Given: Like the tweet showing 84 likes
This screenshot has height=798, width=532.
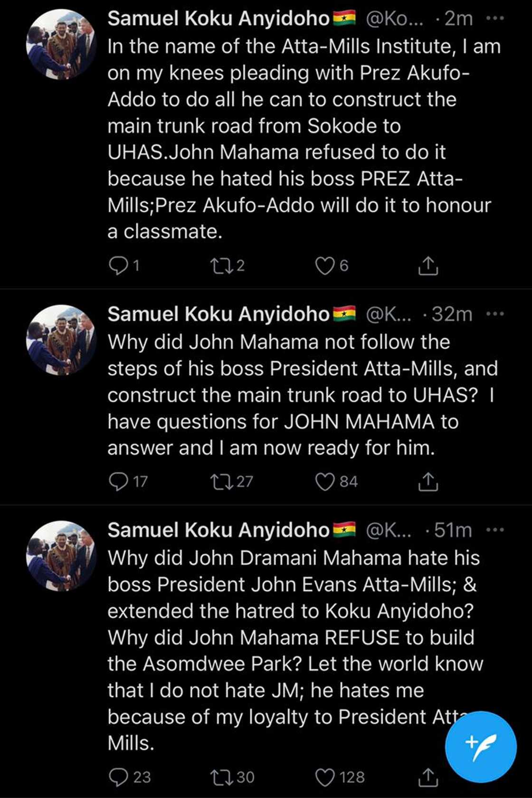Looking at the screenshot, I should coord(326,481).
